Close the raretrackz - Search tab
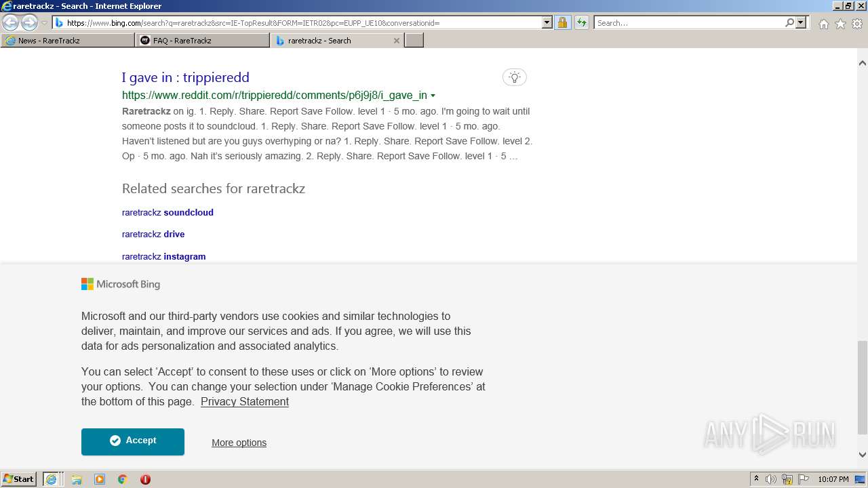 coord(397,41)
